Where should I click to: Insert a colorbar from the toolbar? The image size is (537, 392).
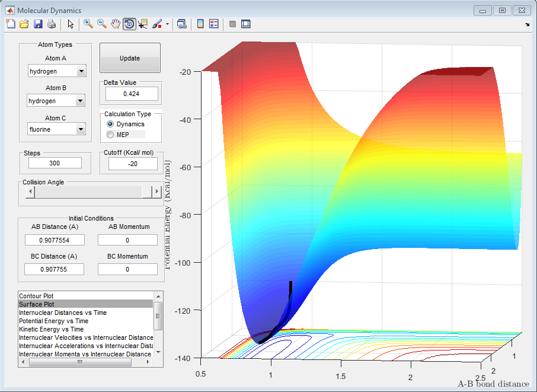click(200, 24)
